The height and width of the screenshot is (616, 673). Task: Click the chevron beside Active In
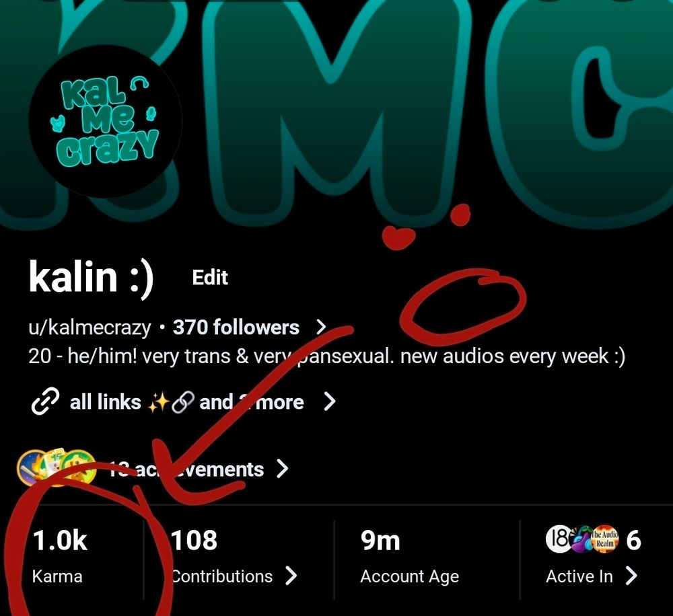[x=631, y=576]
